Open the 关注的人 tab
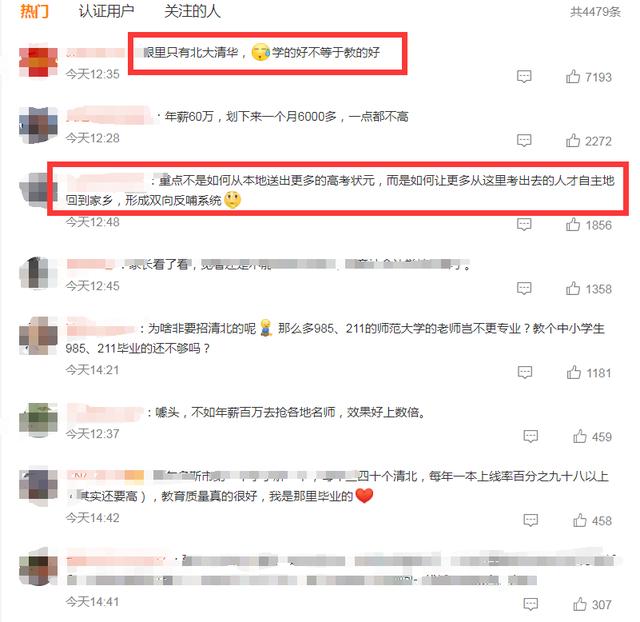The height and width of the screenshot is (622, 640). point(192,11)
